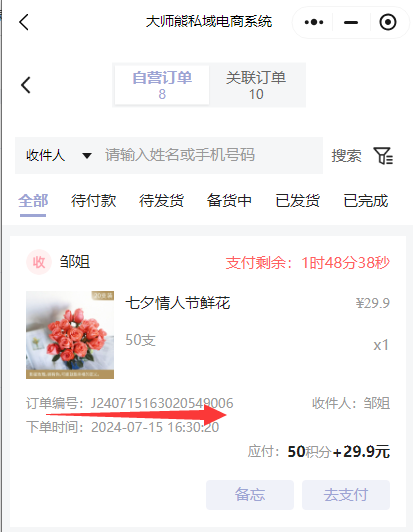Switch to the 自营订单 tab

coord(162,85)
